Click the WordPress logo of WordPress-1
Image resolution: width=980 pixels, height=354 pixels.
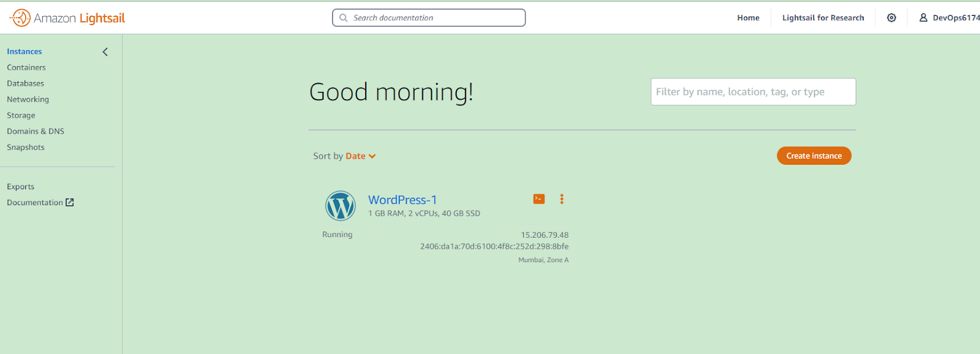pyautogui.click(x=341, y=206)
